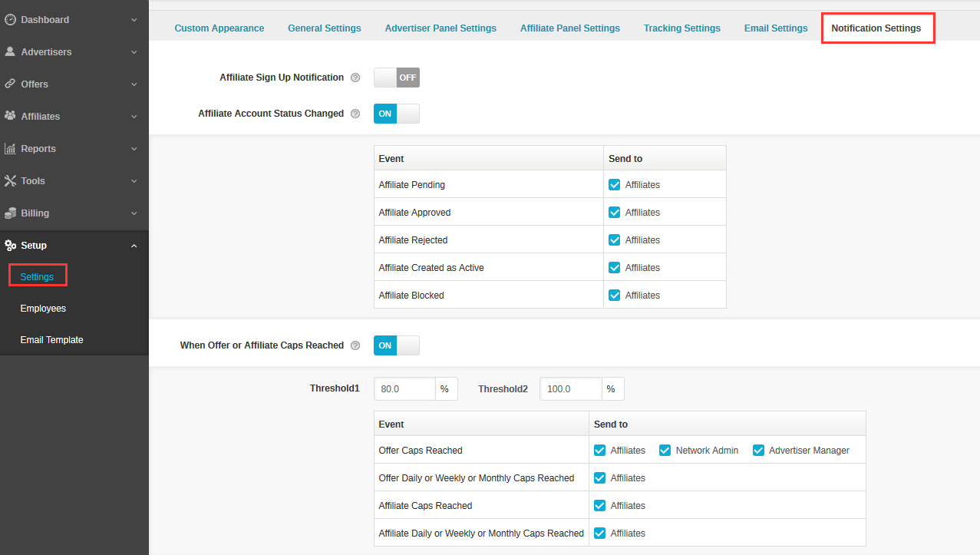The height and width of the screenshot is (555, 980).
Task: Go to Email Settings tab
Action: tap(776, 28)
